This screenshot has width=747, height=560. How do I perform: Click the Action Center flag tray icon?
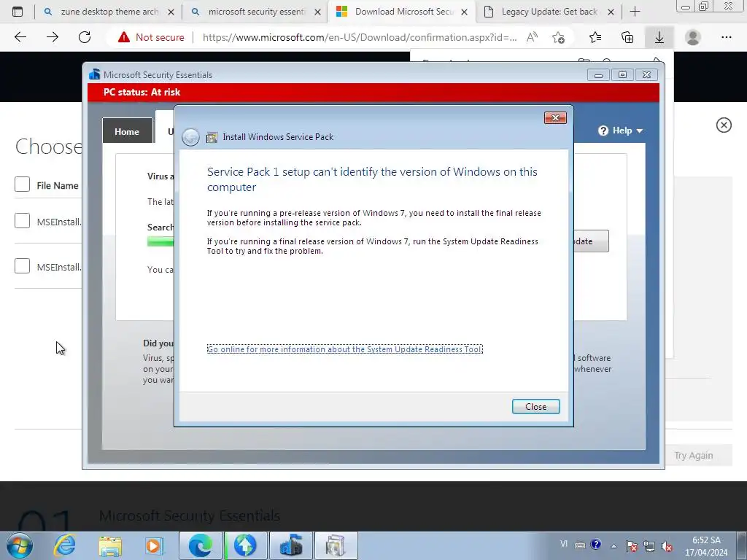[x=632, y=545]
